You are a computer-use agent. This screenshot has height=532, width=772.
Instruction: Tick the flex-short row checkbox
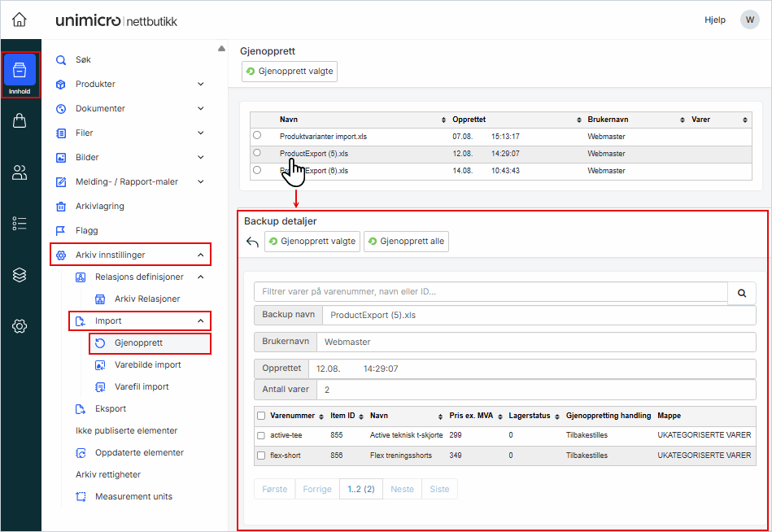tap(261, 456)
